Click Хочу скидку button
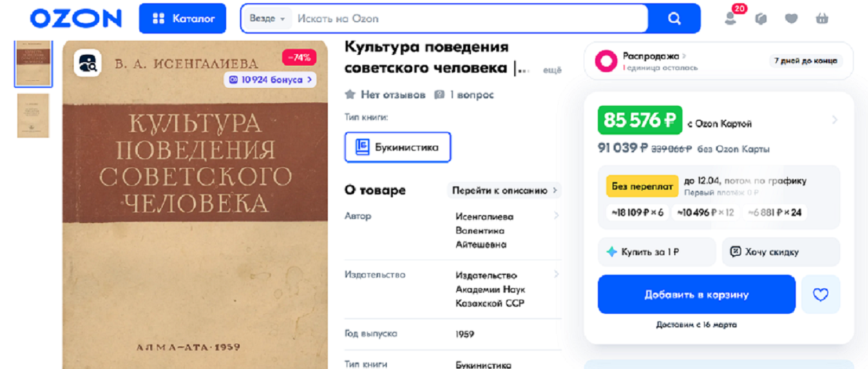 click(781, 252)
